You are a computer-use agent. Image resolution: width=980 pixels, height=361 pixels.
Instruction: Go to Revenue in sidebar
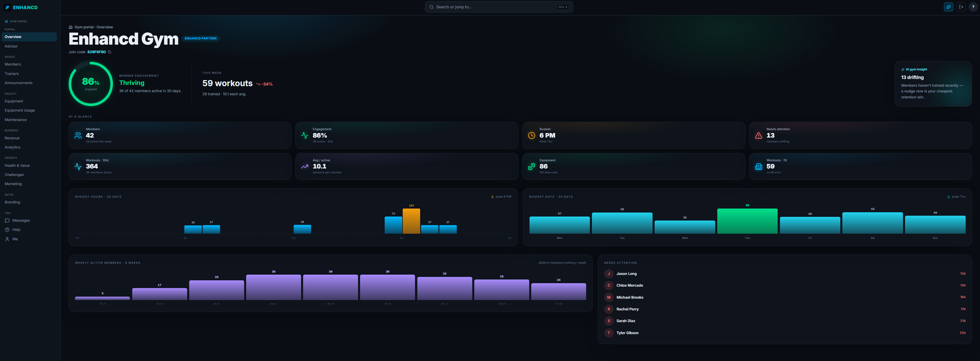click(29, 138)
